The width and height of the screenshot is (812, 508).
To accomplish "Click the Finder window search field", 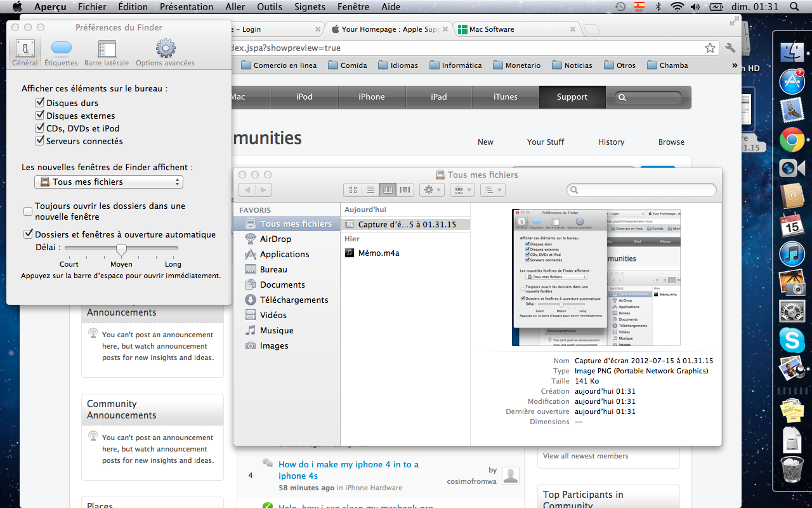I will coord(641,190).
